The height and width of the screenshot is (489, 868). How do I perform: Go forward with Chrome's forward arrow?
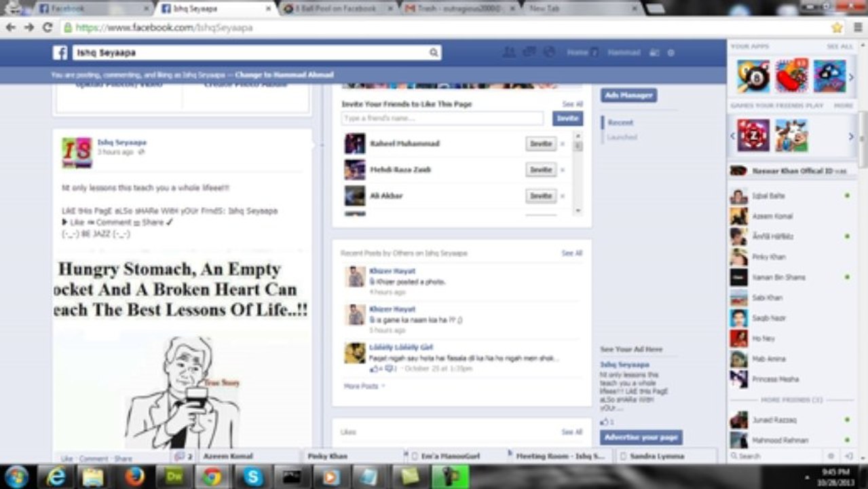pos(29,28)
